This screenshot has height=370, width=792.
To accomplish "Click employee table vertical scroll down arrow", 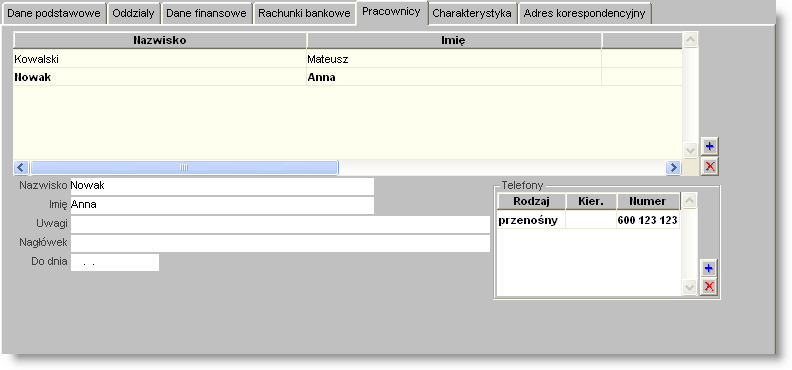I will (x=690, y=150).
